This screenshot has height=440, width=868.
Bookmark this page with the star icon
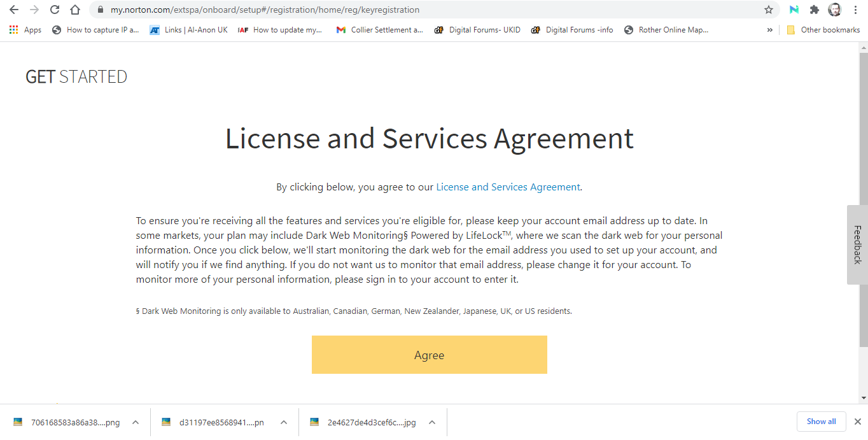769,10
